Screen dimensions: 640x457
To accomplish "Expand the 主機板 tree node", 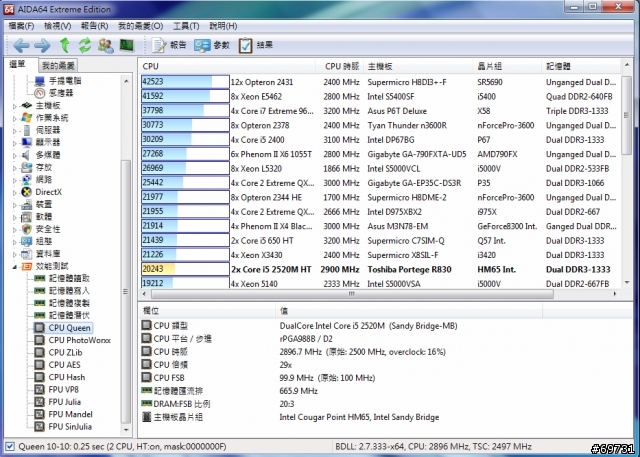I will 15,106.
